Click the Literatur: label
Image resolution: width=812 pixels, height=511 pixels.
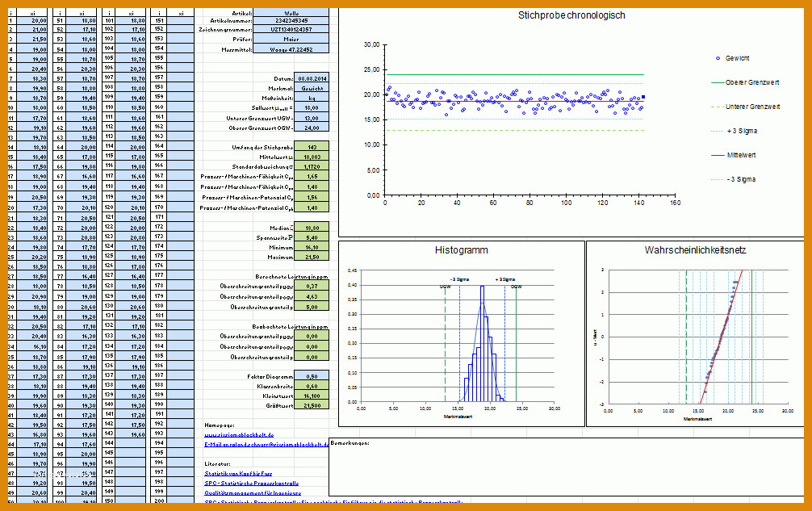point(217,464)
